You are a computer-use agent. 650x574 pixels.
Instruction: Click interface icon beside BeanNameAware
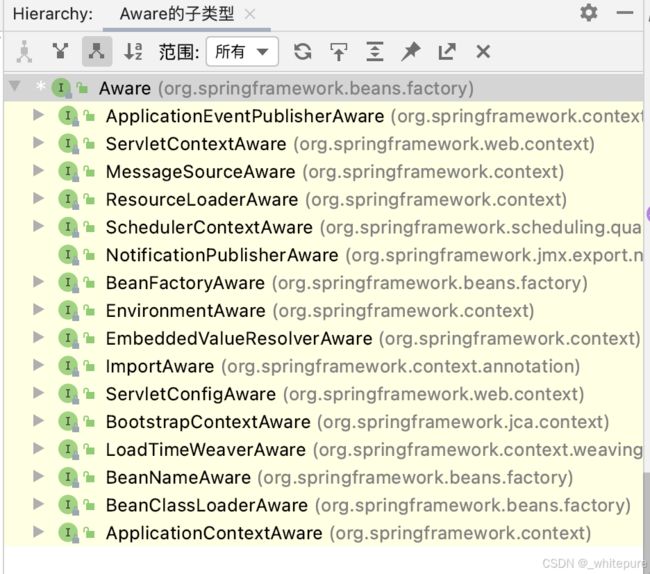point(68,477)
